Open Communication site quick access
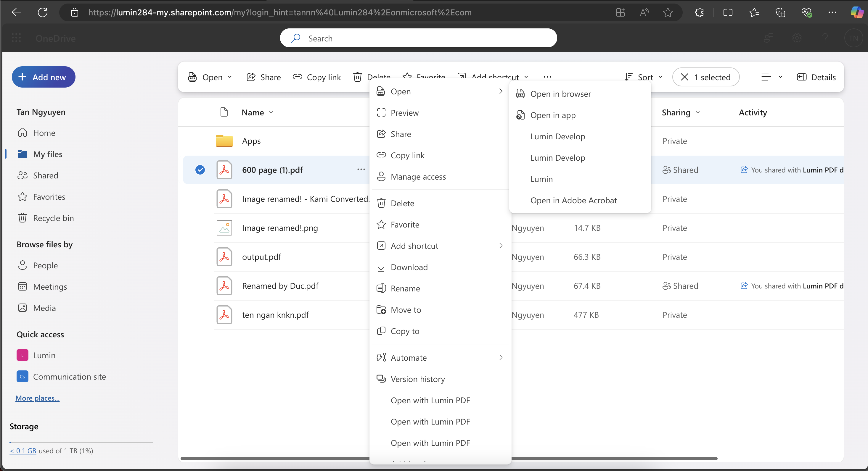 [61, 376]
